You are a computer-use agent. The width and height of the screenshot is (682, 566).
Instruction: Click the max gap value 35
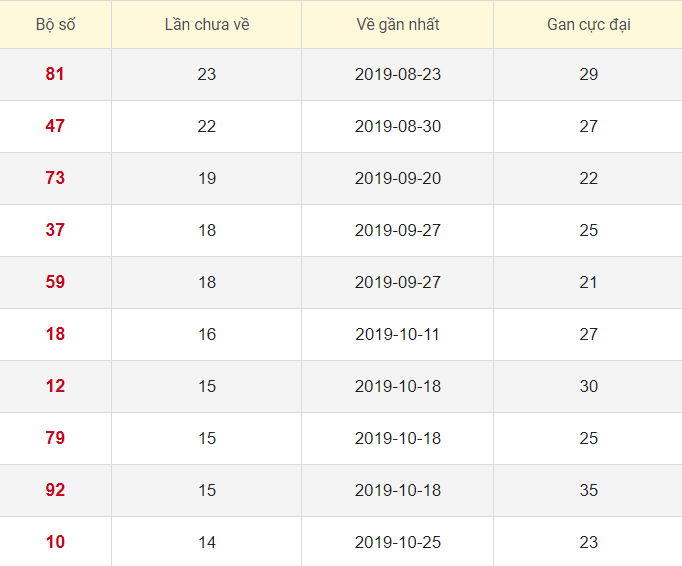(x=588, y=490)
